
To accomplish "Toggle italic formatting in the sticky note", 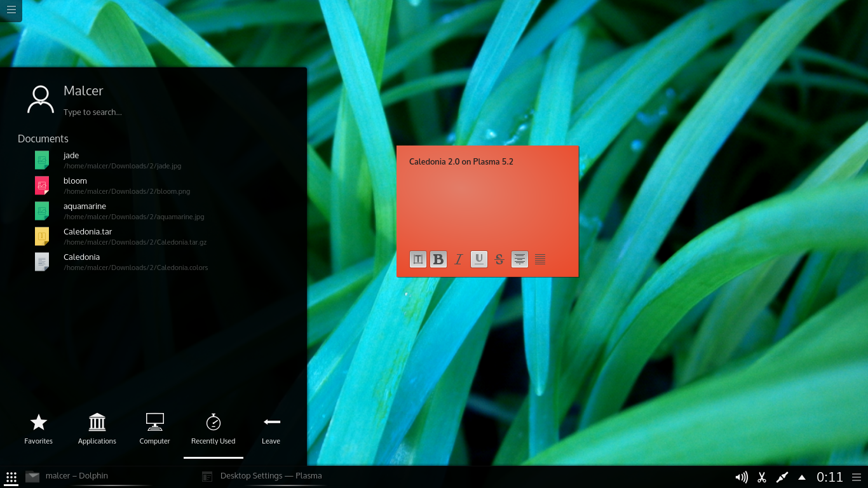I will [x=459, y=259].
